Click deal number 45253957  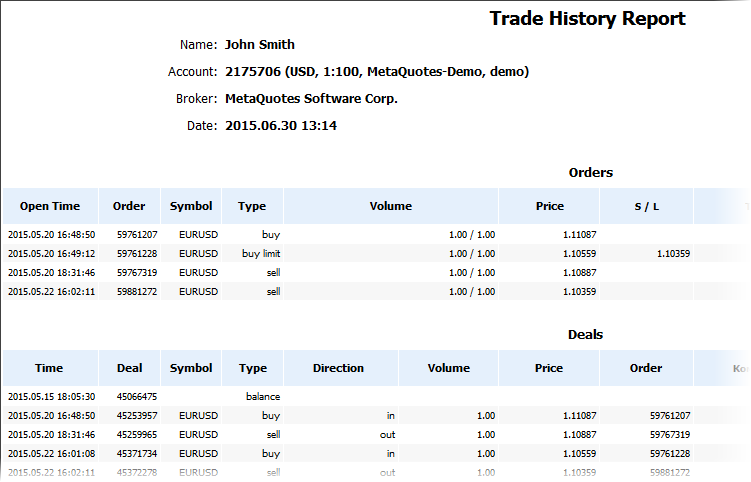[x=137, y=416]
